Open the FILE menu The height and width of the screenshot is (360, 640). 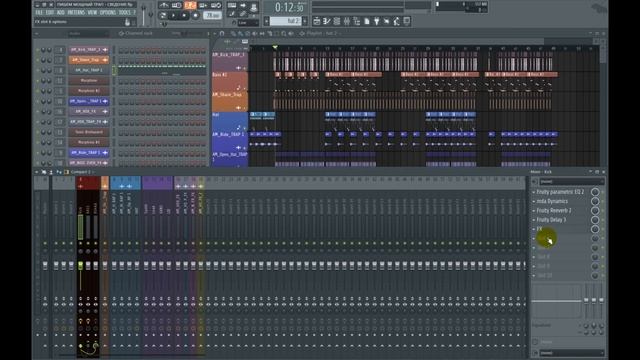tap(39, 13)
